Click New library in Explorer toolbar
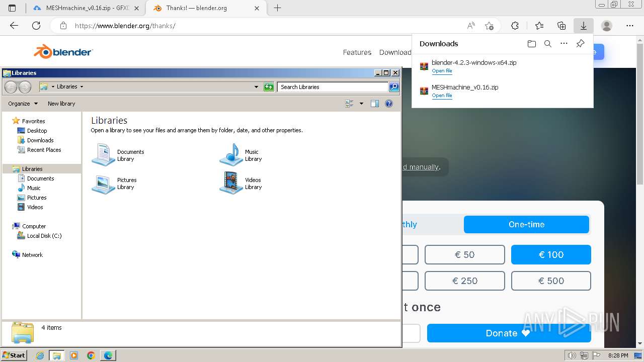 61,104
